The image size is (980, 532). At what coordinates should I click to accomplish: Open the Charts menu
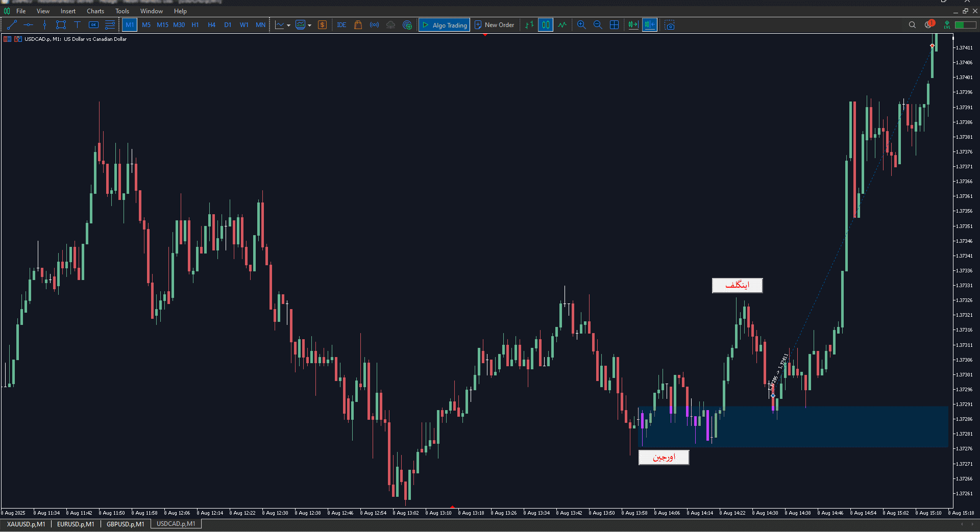point(95,11)
